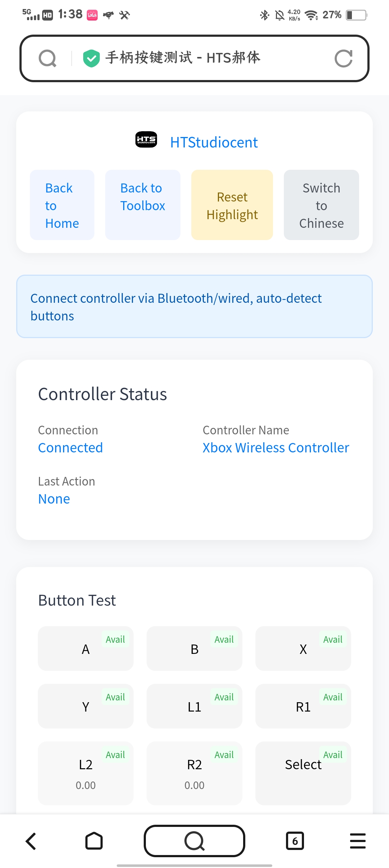
Task: Go back using browser back arrow
Action: [31, 841]
